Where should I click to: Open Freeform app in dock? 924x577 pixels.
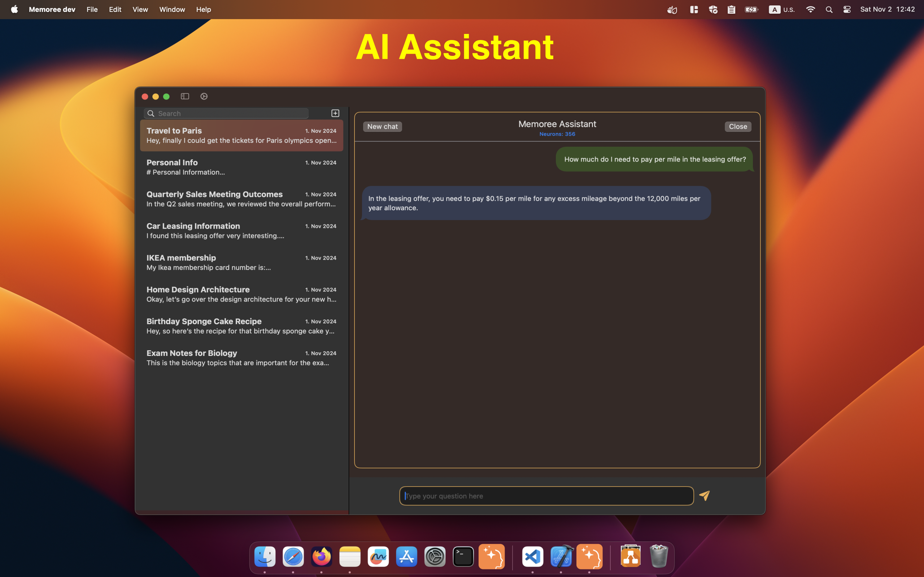[x=378, y=556]
